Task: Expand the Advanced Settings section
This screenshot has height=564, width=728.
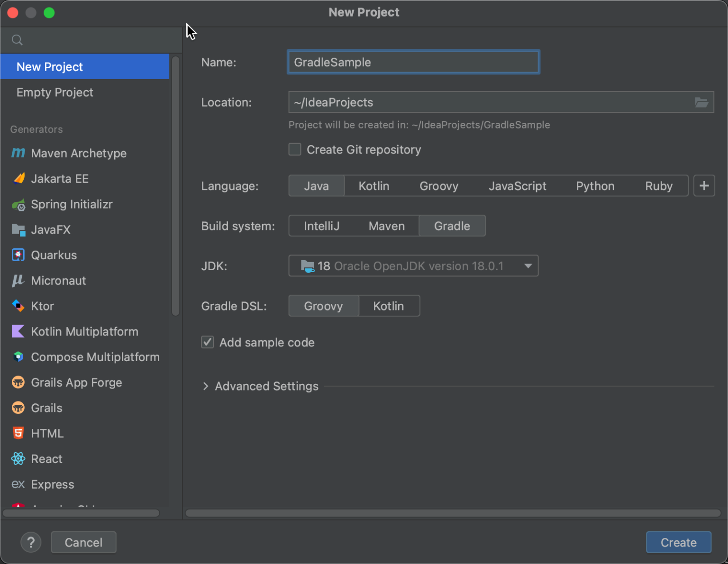Action: click(x=260, y=386)
